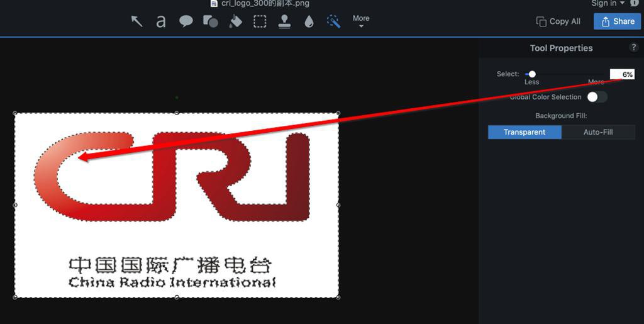
Task: Open the More tools dropdown
Action: tap(361, 21)
